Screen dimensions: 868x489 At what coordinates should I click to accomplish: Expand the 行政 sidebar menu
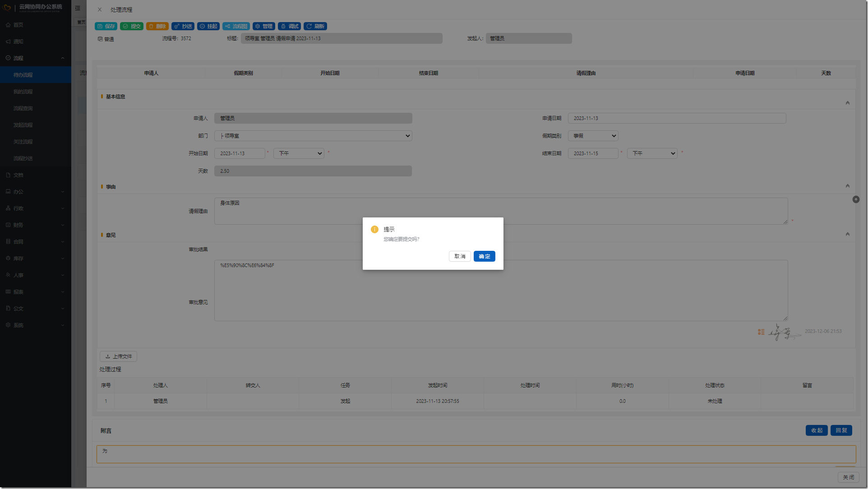click(x=36, y=208)
